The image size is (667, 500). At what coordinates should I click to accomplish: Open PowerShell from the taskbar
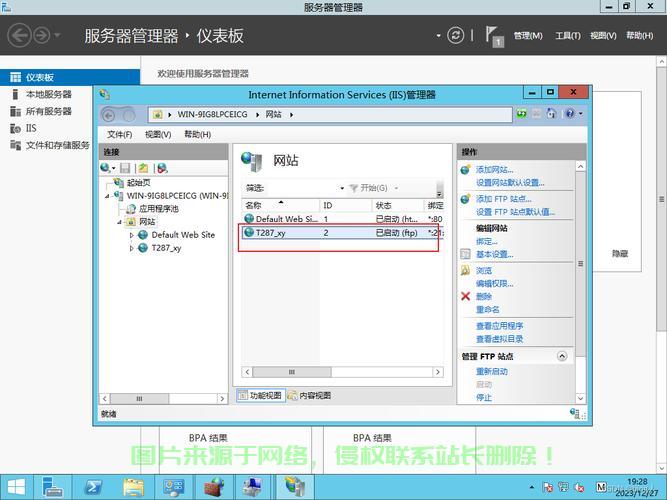pos(93,487)
